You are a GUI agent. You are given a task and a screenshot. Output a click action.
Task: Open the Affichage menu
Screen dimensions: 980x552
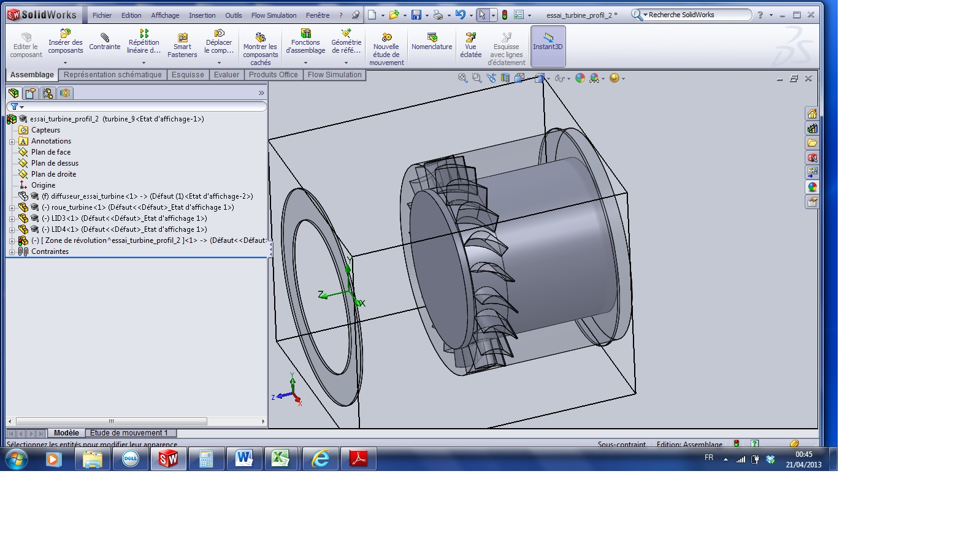pos(165,15)
